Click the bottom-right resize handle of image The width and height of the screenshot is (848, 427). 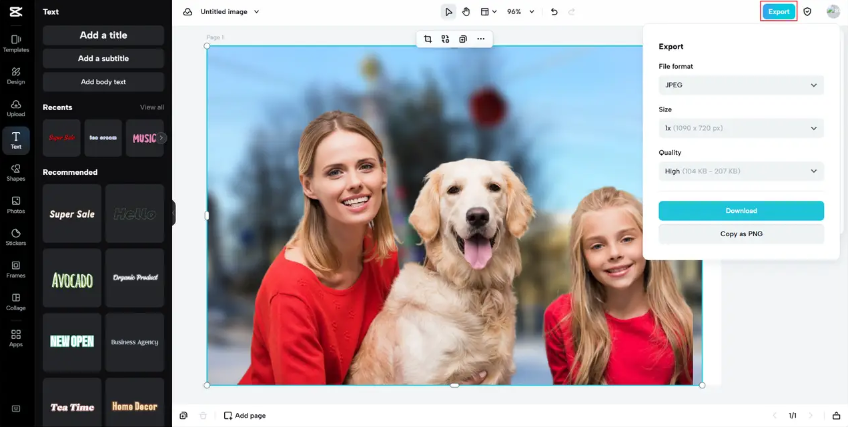pos(702,385)
